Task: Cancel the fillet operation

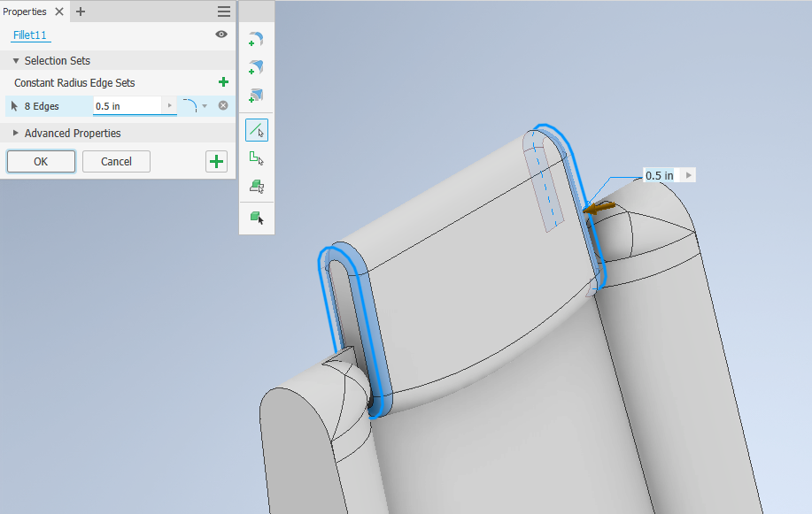Action: tap(116, 162)
